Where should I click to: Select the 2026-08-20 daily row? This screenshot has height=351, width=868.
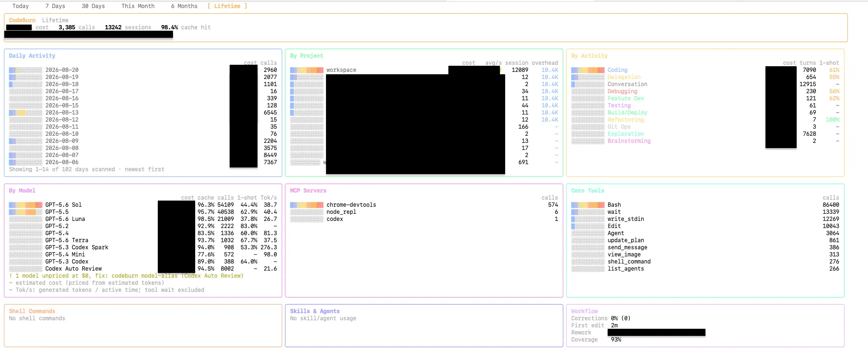point(143,70)
